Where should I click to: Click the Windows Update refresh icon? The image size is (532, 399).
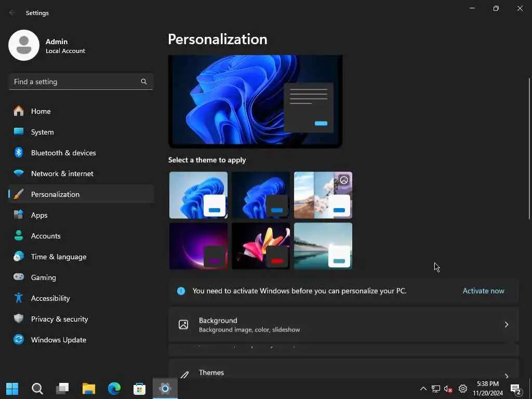point(19,339)
